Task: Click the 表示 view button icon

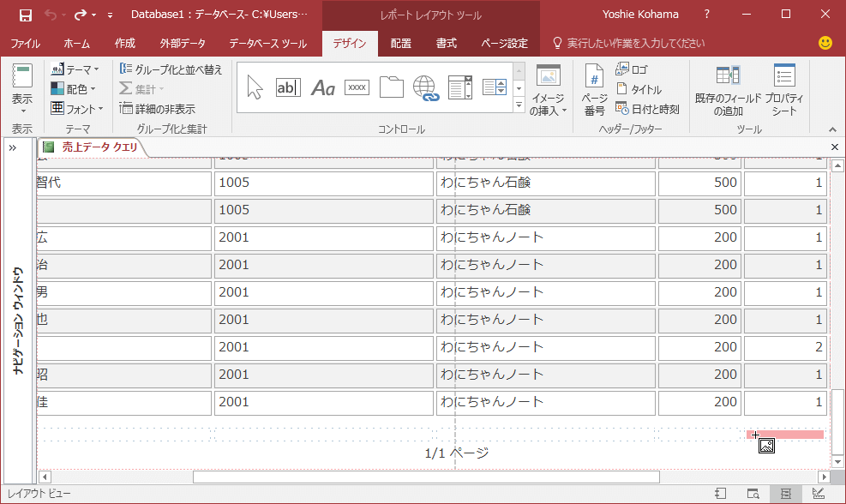Action: coord(22,76)
